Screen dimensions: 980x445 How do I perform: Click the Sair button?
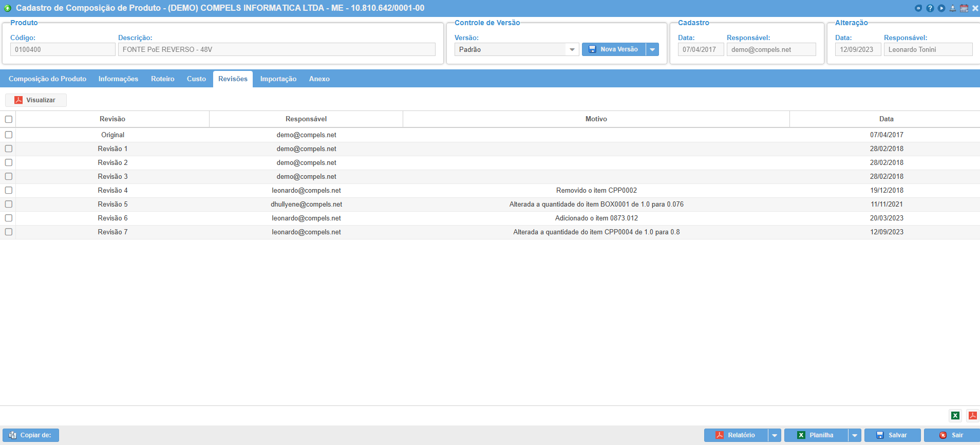click(x=952, y=435)
